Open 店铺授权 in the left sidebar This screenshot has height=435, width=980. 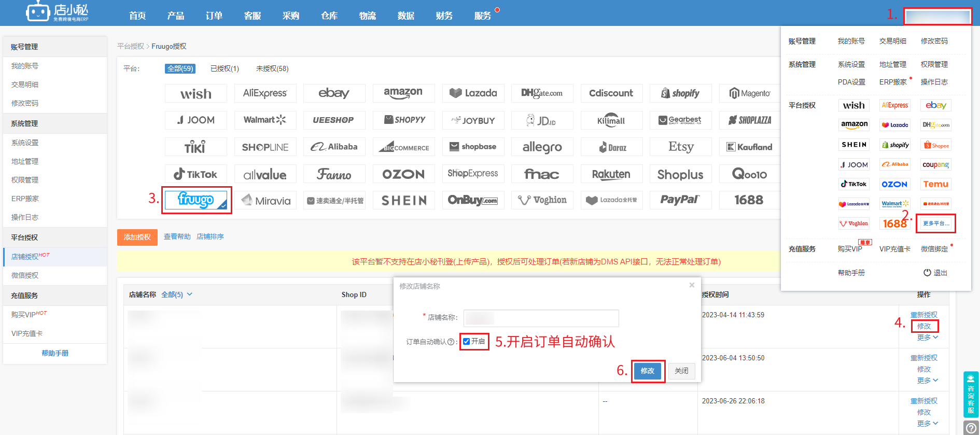click(55, 257)
